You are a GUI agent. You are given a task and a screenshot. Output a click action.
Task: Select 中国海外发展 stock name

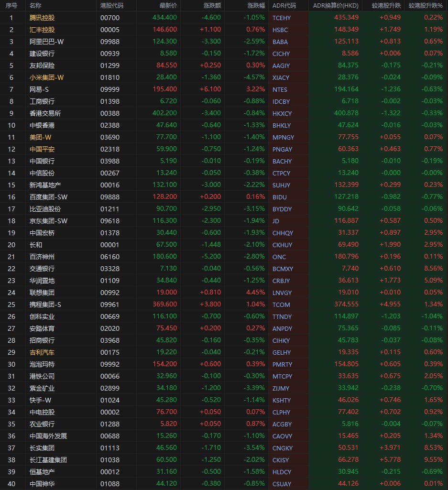pos(48,436)
